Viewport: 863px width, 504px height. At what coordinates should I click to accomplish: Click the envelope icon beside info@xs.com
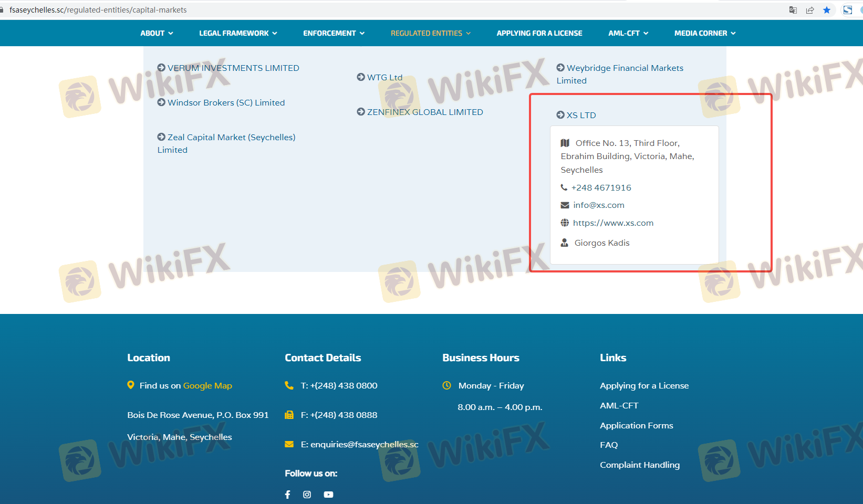point(565,205)
